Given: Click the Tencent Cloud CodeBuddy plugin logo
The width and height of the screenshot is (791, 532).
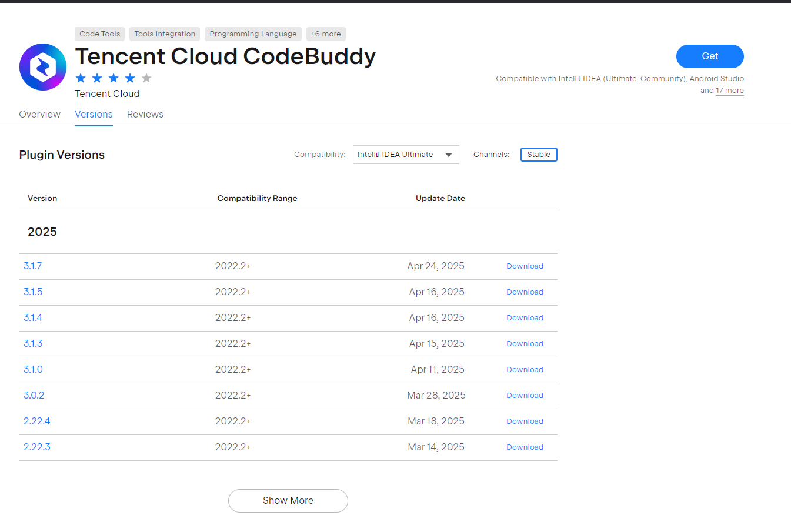Looking at the screenshot, I should [43, 67].
